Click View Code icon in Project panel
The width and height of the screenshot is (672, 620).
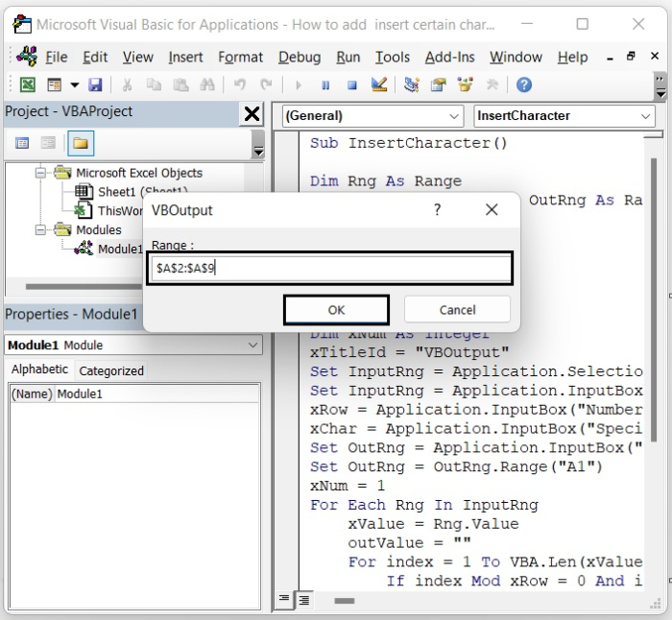click(x=22, y=144)
